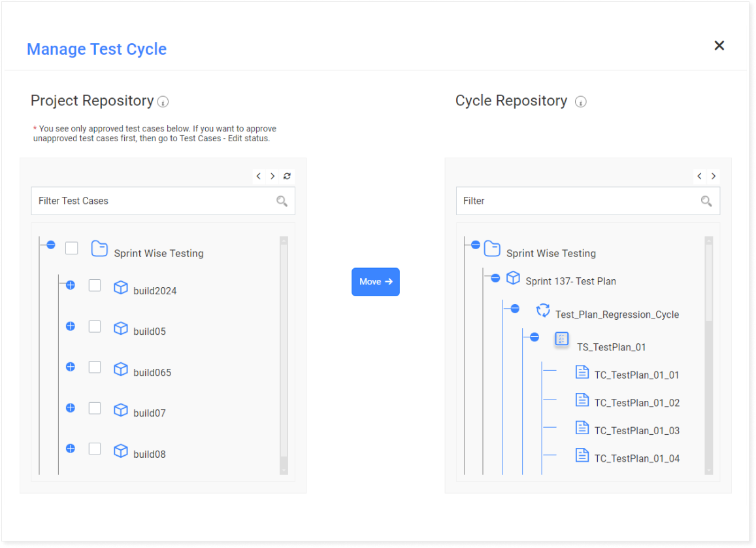Select TC_TestPlan_01_04 in Cycle Repository
This screenshot has height=548, width=756.
click(636, 458)
